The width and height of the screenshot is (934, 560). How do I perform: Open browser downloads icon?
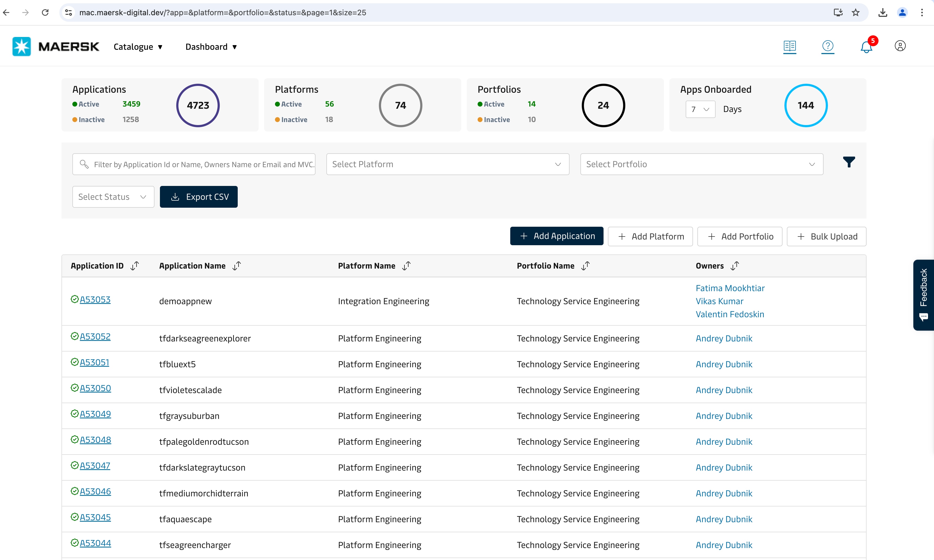coord(883,13)
